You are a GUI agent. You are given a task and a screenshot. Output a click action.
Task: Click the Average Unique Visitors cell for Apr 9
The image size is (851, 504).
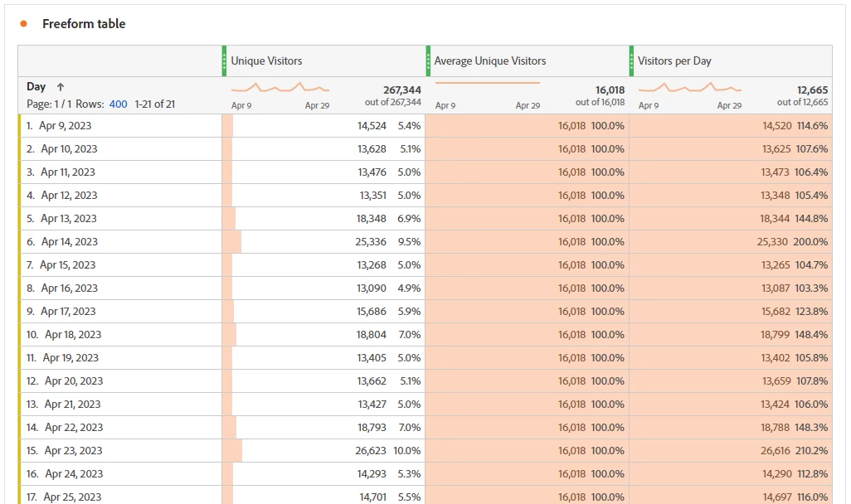coord(528,126)
